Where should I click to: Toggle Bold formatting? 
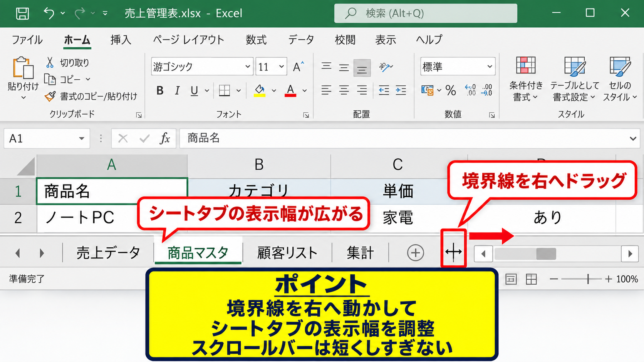[x=160, y=90]
